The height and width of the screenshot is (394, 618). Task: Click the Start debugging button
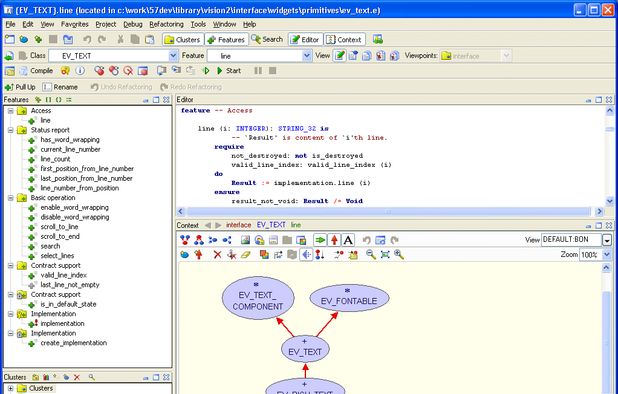(x=229, y=71)
